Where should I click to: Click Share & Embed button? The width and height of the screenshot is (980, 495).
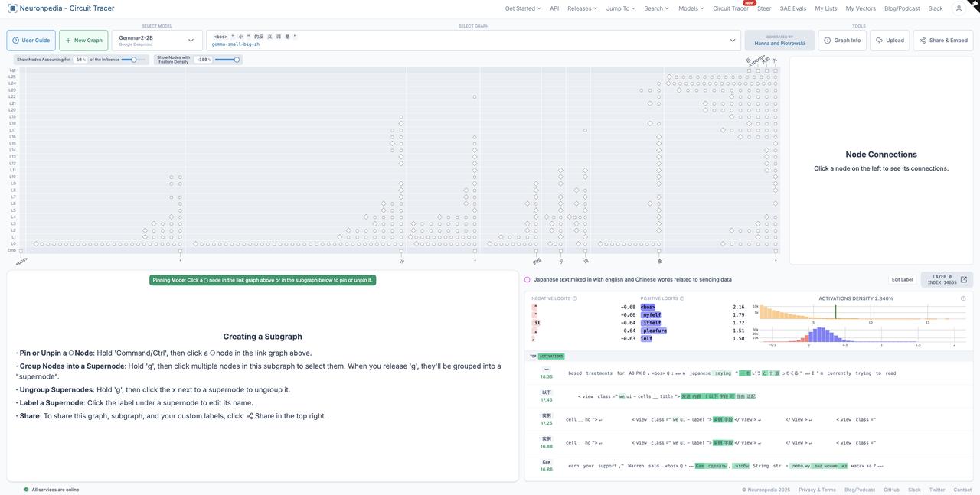pyautogui.click(x=943, y=41)
